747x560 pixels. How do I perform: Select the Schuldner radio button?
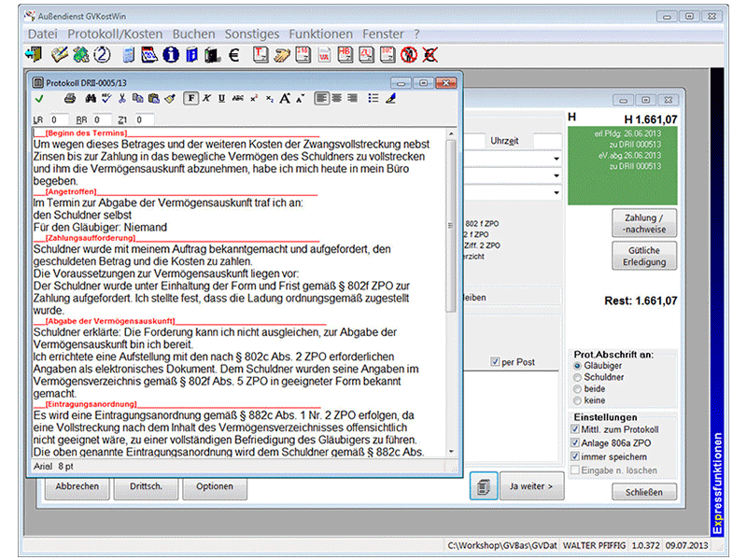click(x=575, y=377)
